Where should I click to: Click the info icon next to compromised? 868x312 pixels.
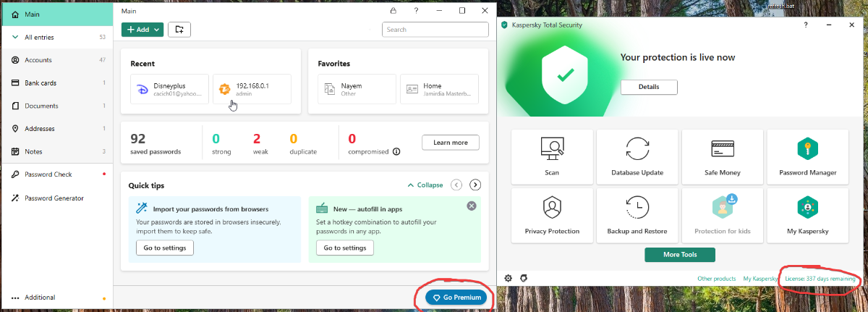tap(396, 152)
